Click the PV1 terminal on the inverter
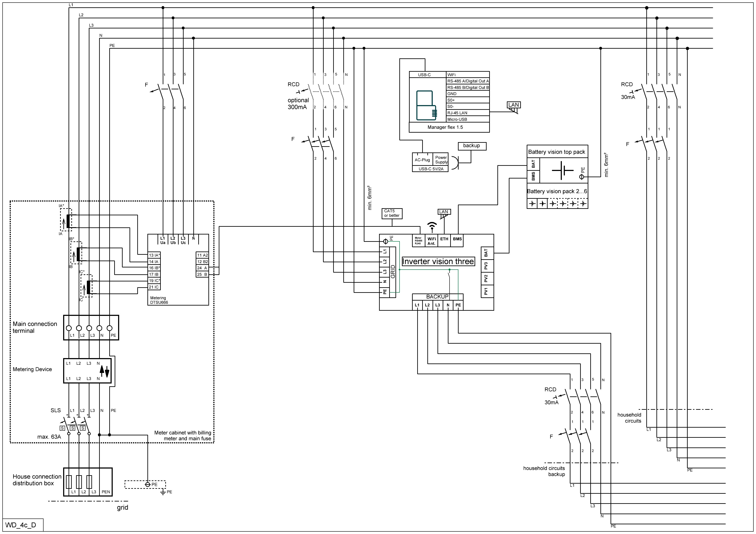The image size is (756, 534). (486, 292)
